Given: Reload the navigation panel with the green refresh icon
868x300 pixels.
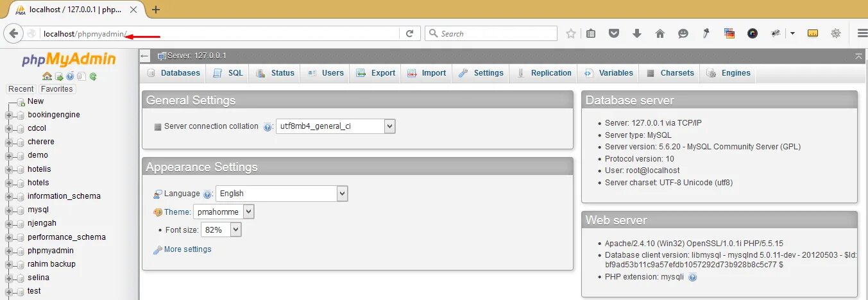Looking at the screenshot, I should pos(93,76).
